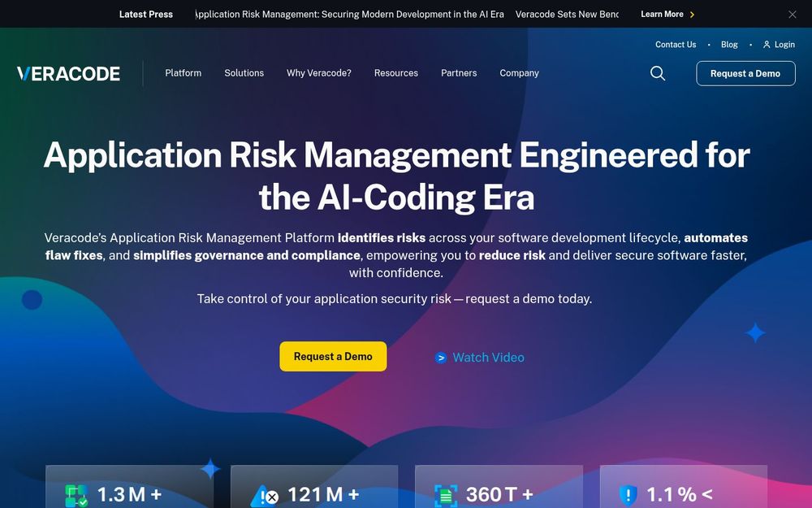This screenshot has height=508, width=812.
Task: Click the 121M+ statistic text
Action: 323,494
